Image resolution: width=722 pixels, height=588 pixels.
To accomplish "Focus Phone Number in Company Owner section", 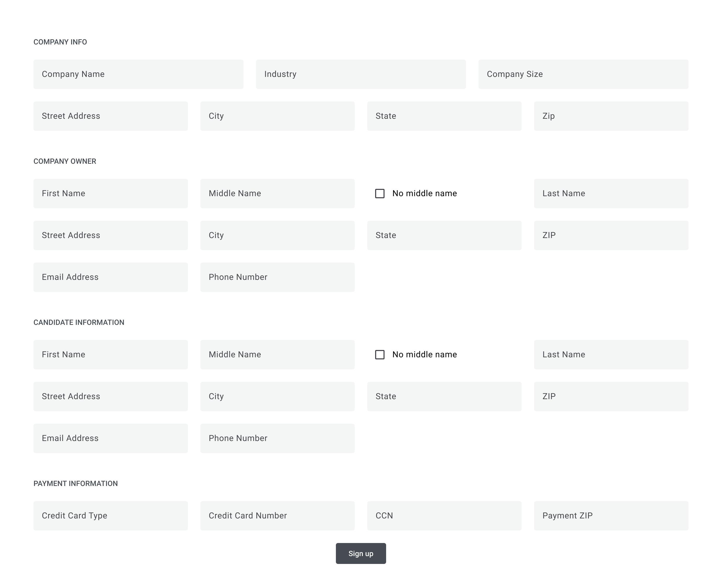I will [277, 278].
